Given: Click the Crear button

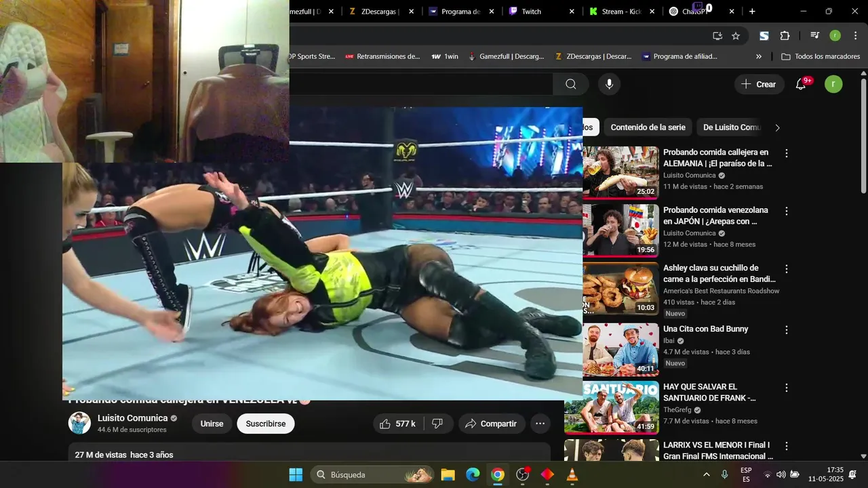Looking at the screenshot, I should coord(759,84).
